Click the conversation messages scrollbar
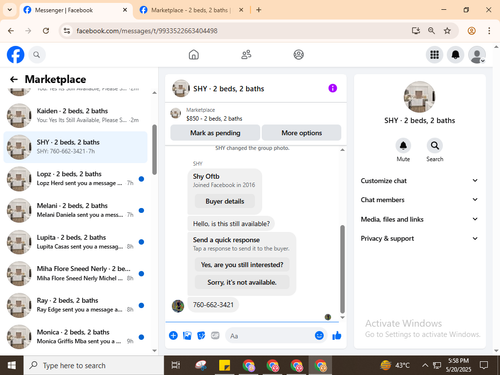Image resolution: width=500 pixels, height=375 pixels. 342,269
